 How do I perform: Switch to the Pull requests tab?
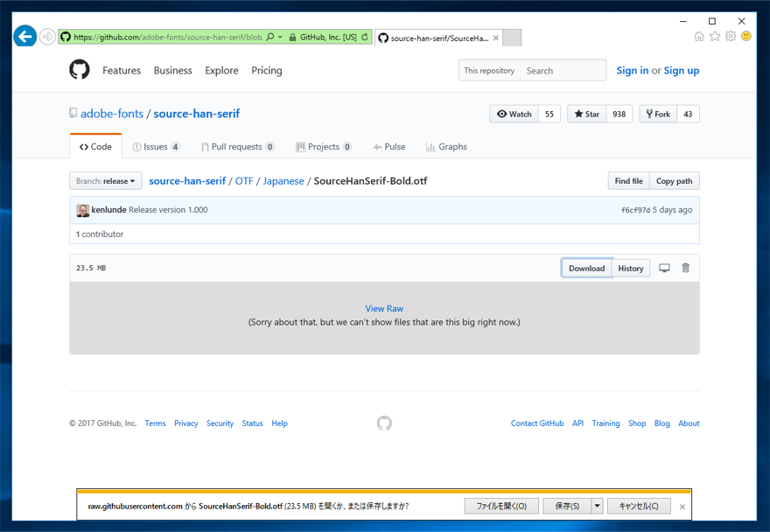[238, 146]
